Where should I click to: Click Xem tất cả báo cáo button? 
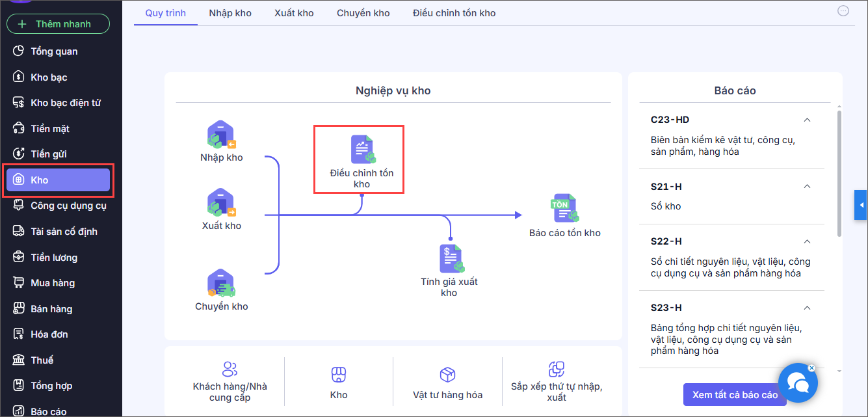(735, 395)
